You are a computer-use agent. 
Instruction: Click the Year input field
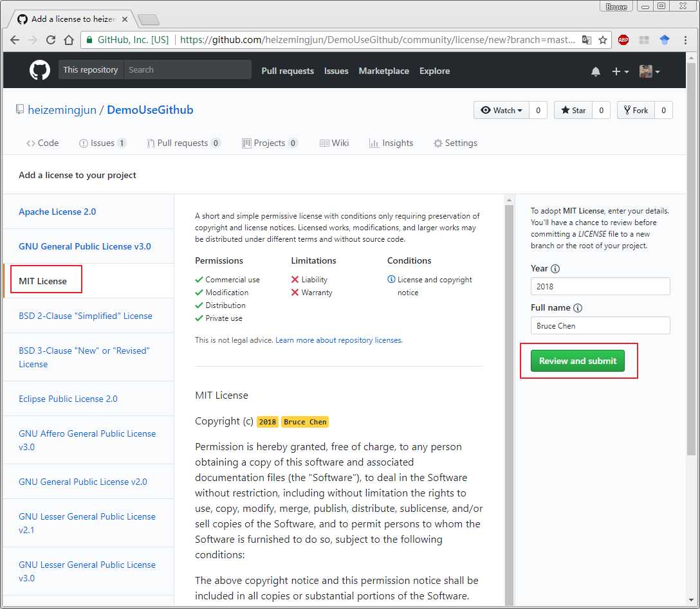click(600, 286)
